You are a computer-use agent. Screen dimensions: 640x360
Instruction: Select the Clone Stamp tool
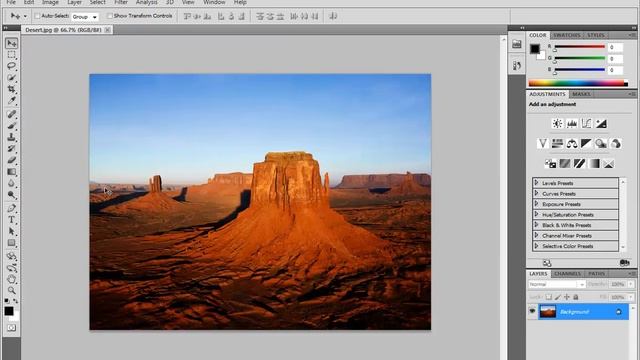tap(11, 137)
